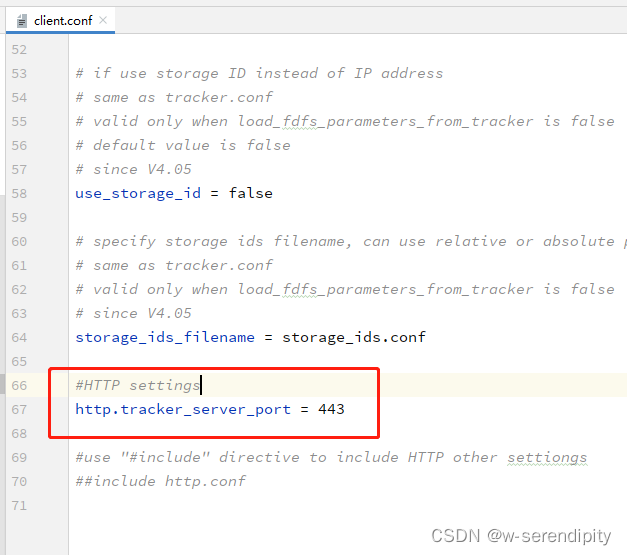
Task: Click line number 70 in the gutter
Action: (x=20, y=481)
